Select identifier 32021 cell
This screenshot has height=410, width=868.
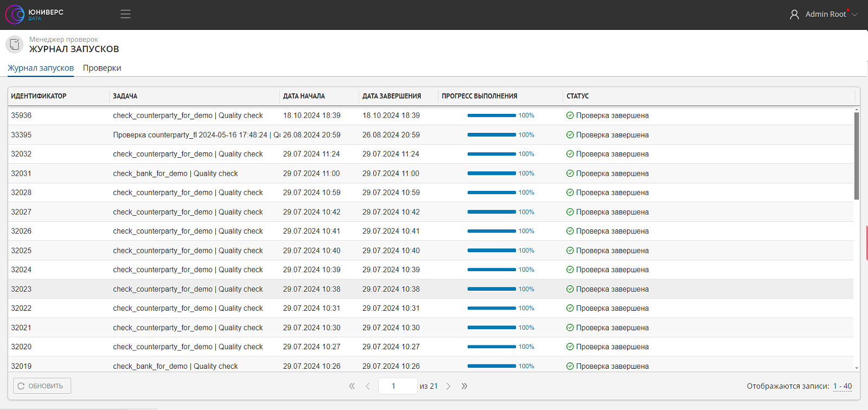59,328
